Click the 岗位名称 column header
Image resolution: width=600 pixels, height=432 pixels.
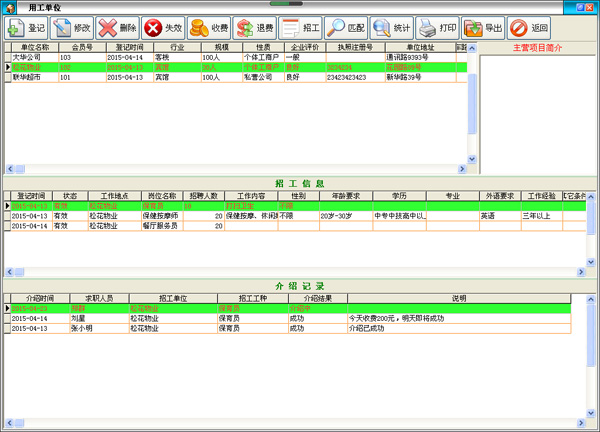pos(162,196)
